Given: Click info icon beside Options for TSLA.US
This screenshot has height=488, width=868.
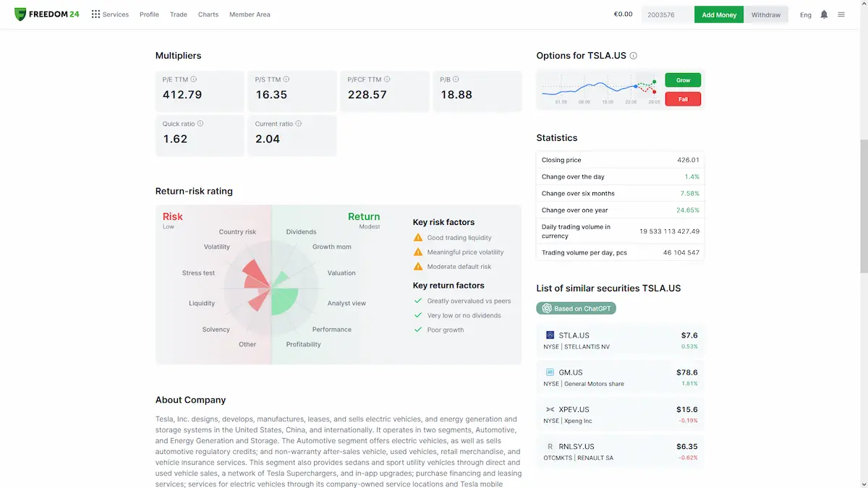Looking at the screenshot, I should [634, 56].
